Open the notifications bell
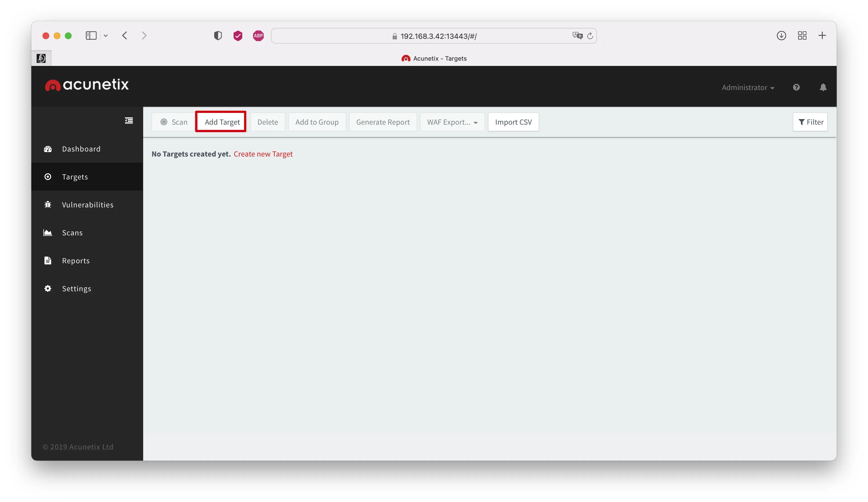Image resolution: width=868 pixels, height=502 pixels. pos(823,87)
